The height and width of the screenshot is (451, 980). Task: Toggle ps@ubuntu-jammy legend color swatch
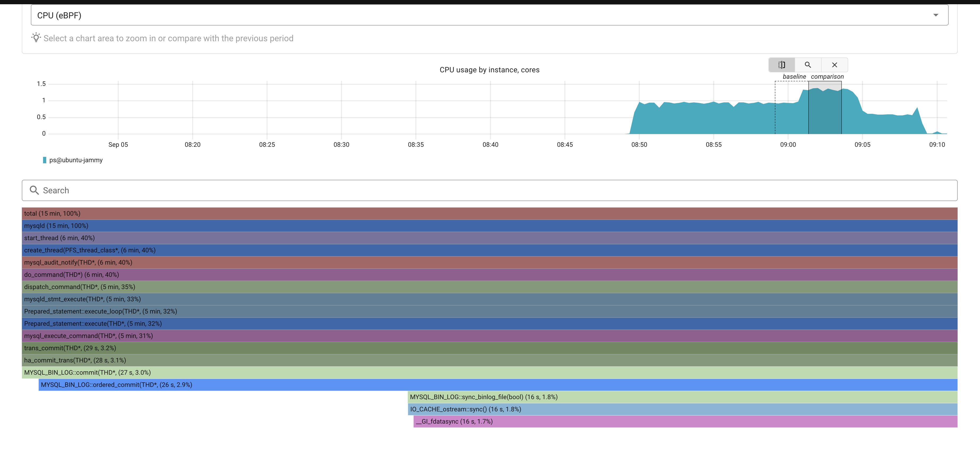point(45,160)
